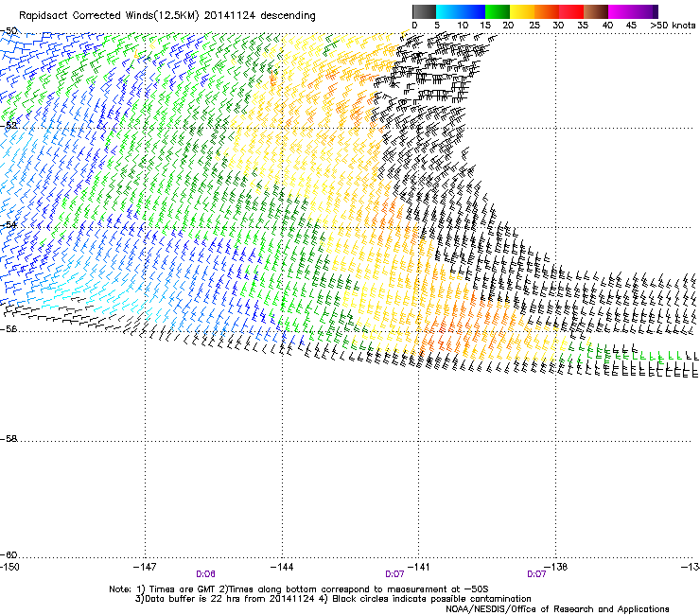Click the brown 35-40 knots color swatch

click(x=596, y=11)
